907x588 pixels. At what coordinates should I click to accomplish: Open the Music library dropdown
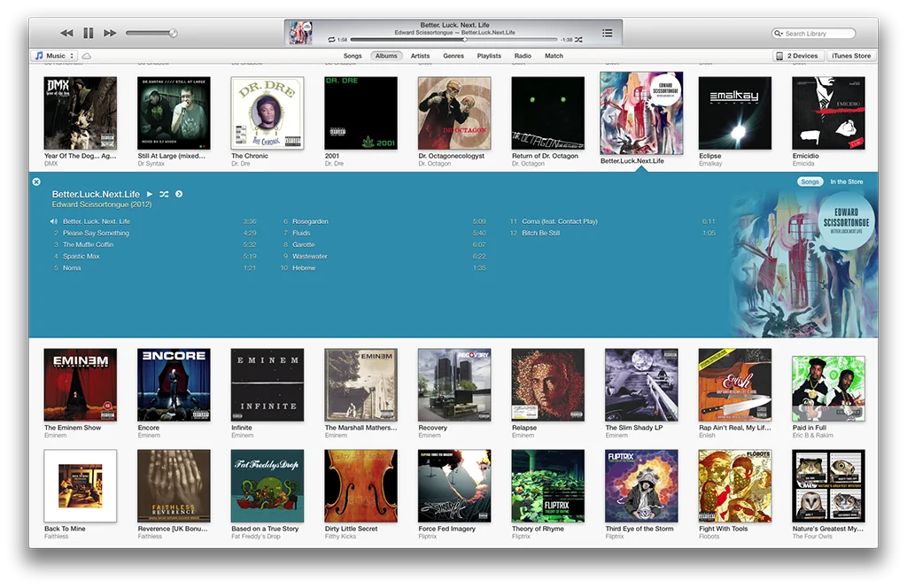pos(54,56)
